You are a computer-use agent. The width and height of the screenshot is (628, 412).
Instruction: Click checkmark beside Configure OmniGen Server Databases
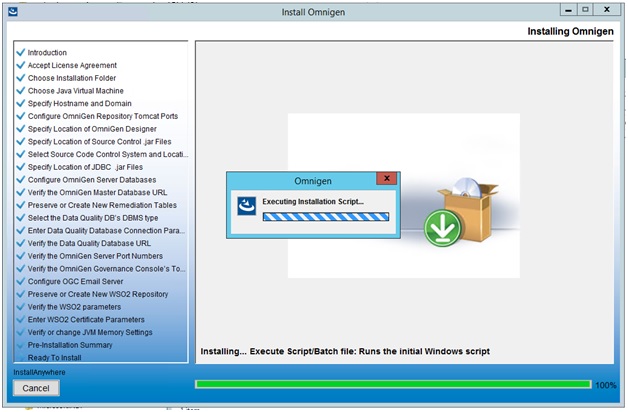pyautogui.click(x=21, y=179)
